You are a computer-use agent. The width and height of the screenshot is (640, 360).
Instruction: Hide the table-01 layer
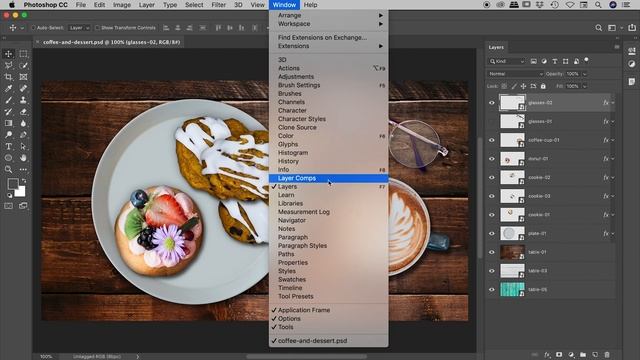pos(491,252)
